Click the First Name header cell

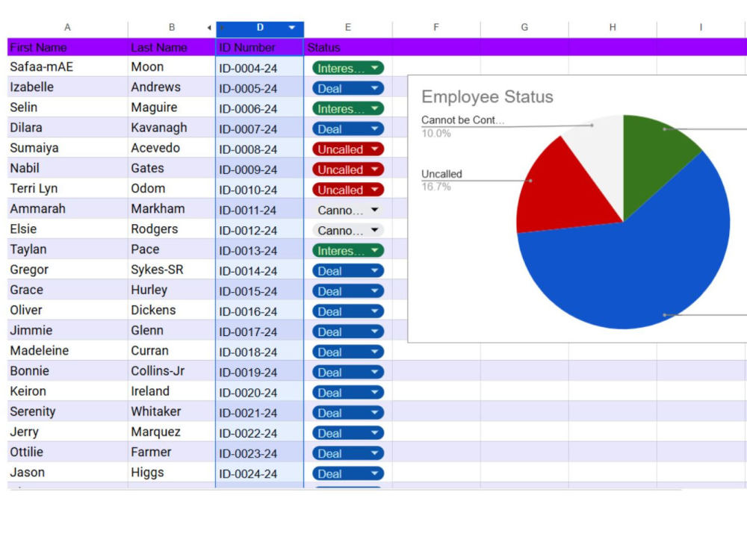[x=68, y=47]
